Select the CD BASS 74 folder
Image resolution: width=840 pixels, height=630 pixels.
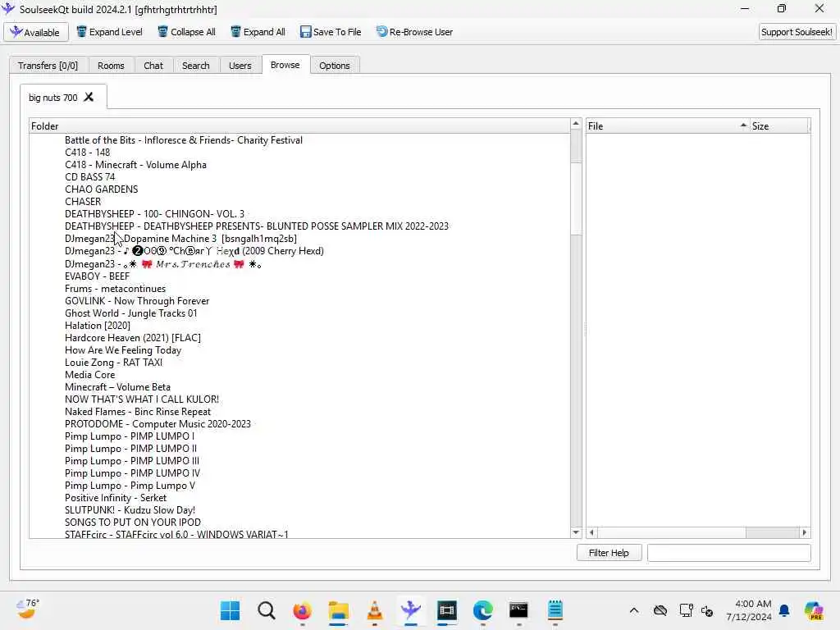tap(89, 177)
